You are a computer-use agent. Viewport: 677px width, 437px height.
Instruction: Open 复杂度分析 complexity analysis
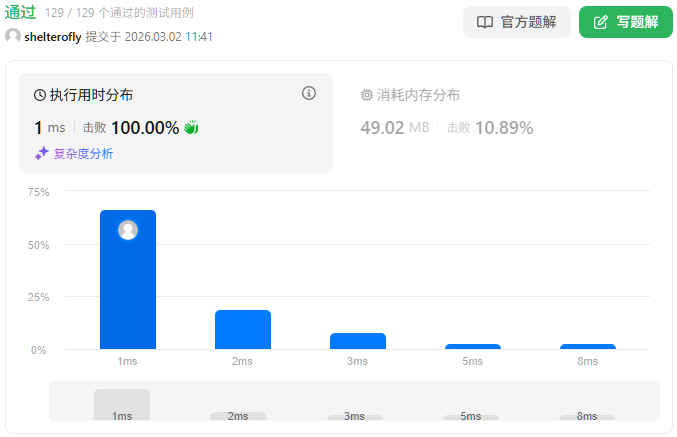tap(84, 154)
